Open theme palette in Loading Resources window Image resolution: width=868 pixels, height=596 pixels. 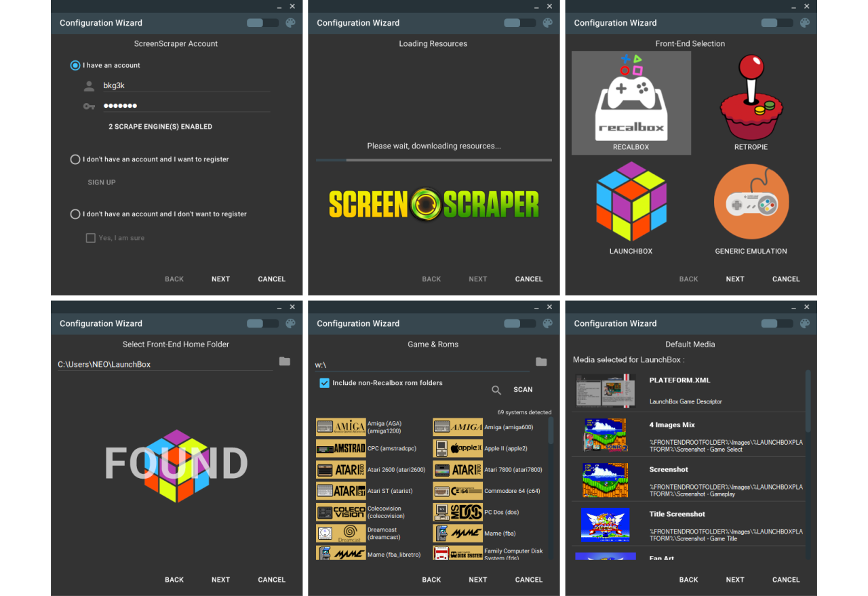click(x=547, y=22)
